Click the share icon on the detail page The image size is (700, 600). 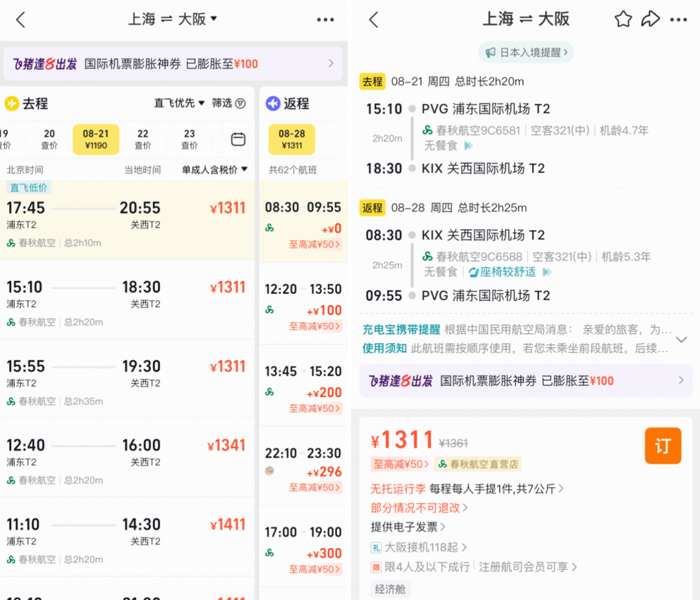(x=651, y=19)
